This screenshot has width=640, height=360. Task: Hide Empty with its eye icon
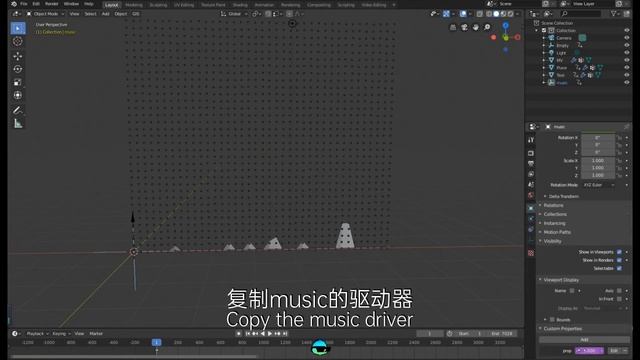[x=627, y=45]
